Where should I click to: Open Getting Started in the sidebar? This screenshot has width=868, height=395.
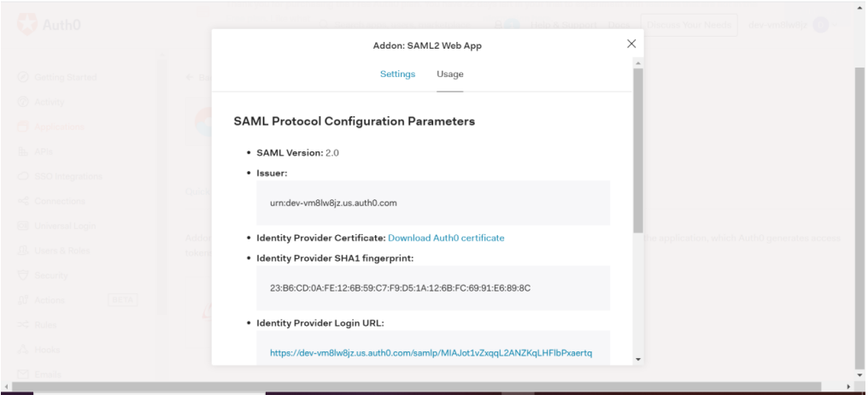tap(65, 77)
